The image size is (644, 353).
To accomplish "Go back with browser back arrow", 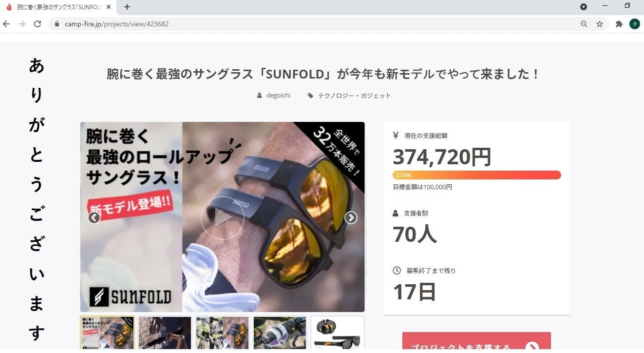I will point(6,23).
